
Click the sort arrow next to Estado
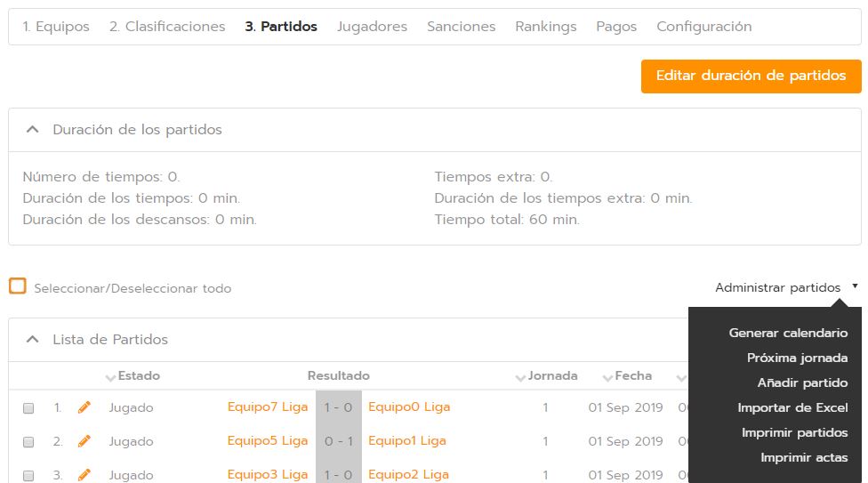pos(110,377)
